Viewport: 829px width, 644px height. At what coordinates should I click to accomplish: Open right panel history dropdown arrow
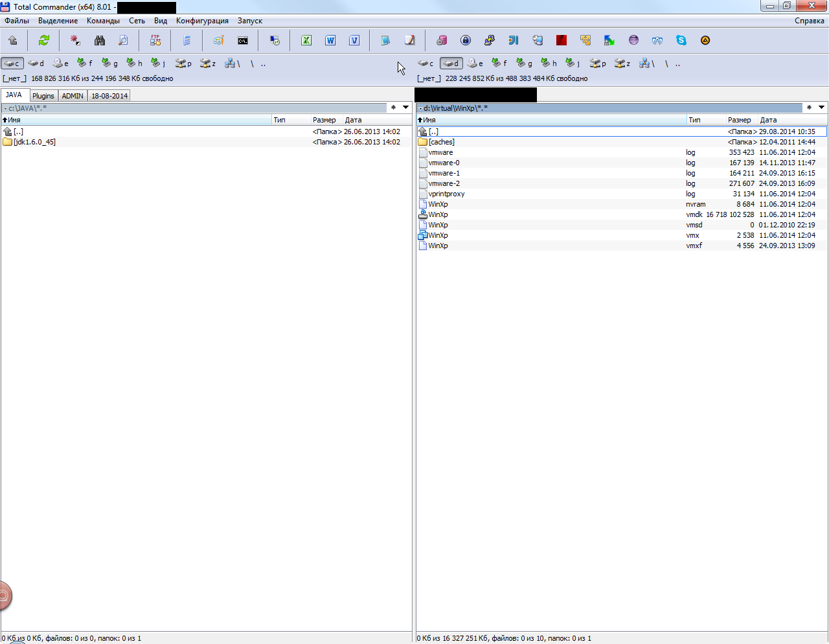click(822, 108)
